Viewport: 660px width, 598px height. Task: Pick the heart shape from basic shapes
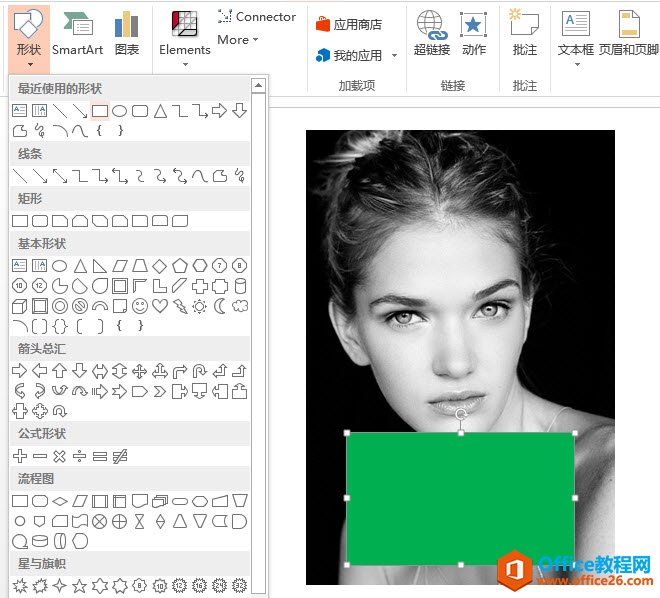(x=159, y=306)
